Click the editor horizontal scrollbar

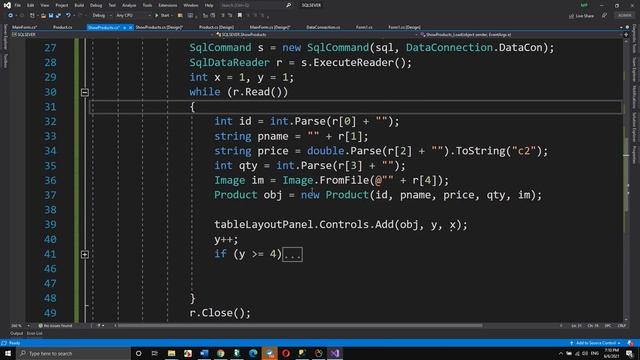tap(300, 326)
